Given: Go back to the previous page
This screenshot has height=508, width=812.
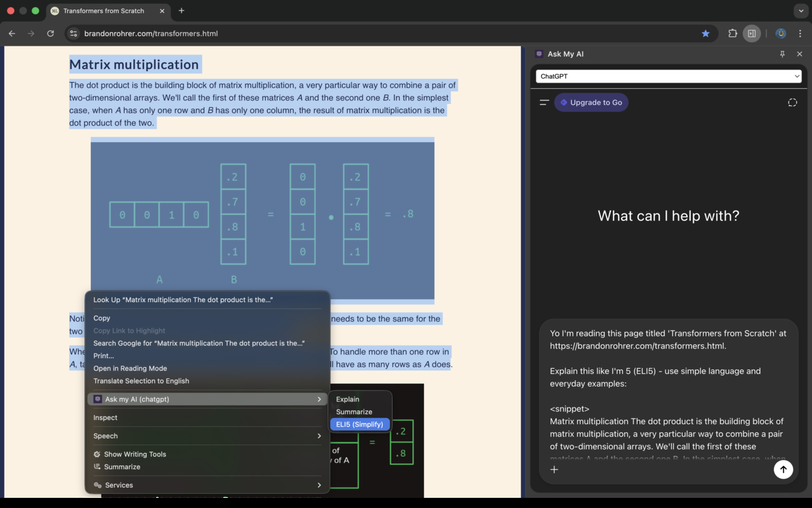Looking at the screenshot, I should point(12,34).
